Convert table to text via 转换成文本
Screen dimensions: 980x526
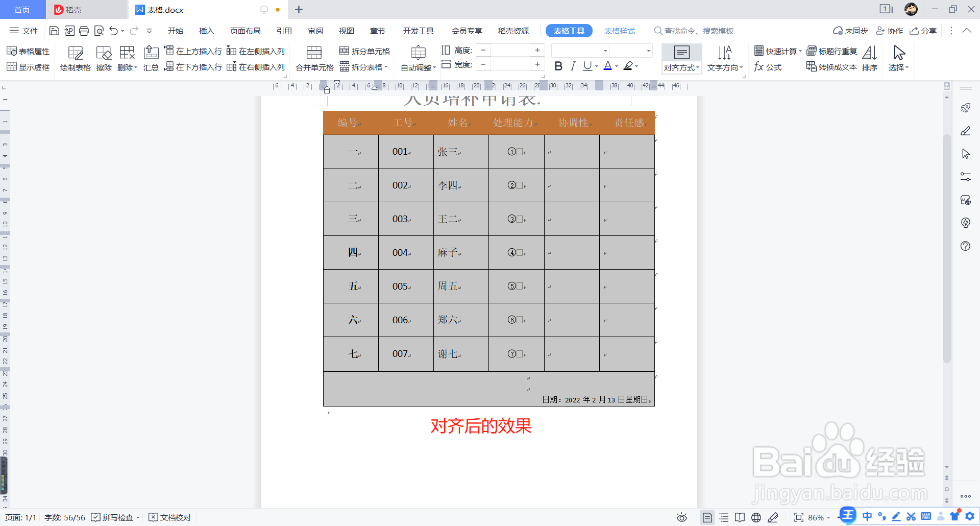coord(831,66)
